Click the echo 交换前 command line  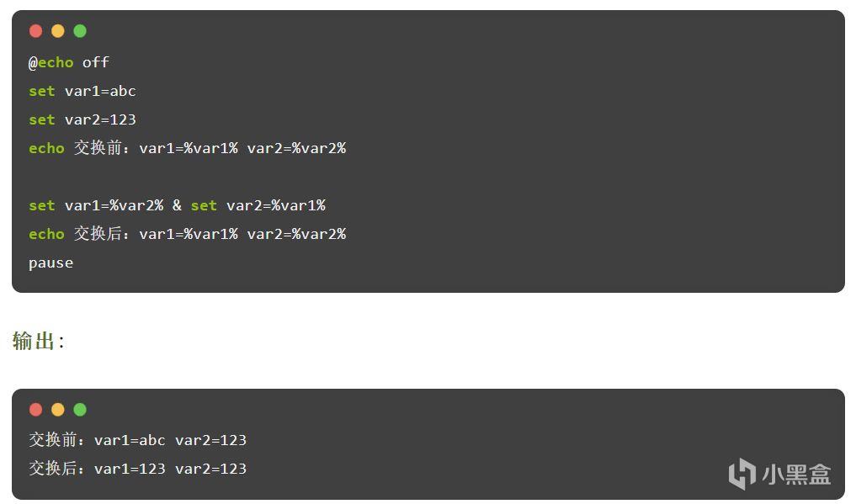coord(187,148)
